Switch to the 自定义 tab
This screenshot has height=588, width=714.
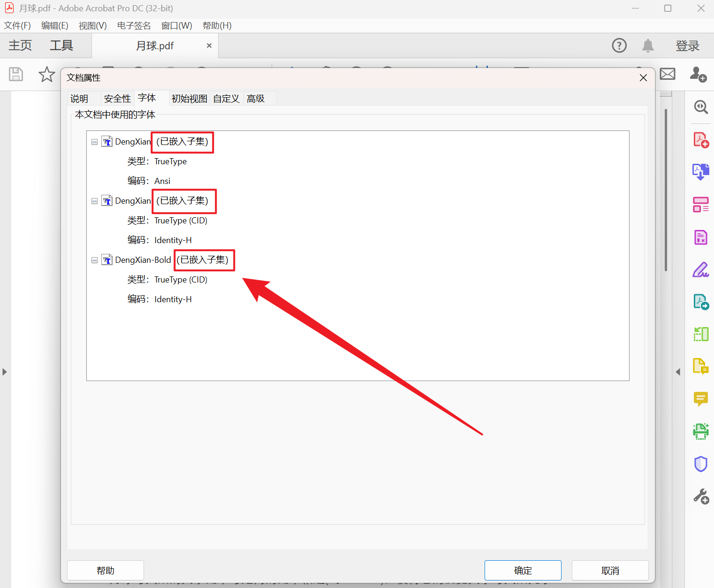(x=226, y=99)
